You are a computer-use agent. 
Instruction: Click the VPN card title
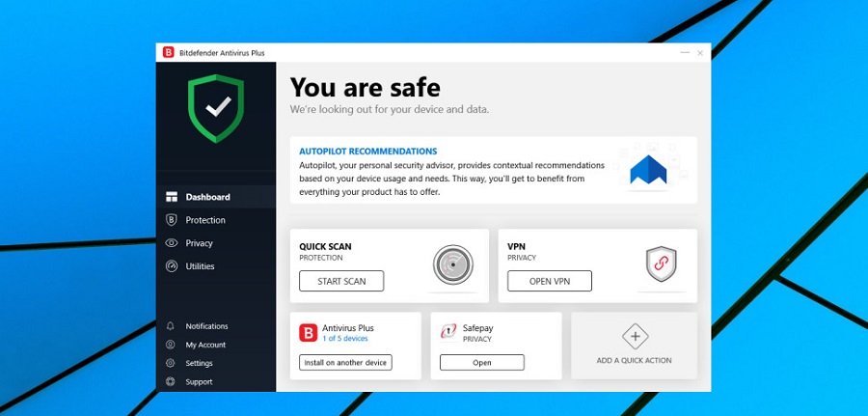pyautogui.click(x=517, y=246)
